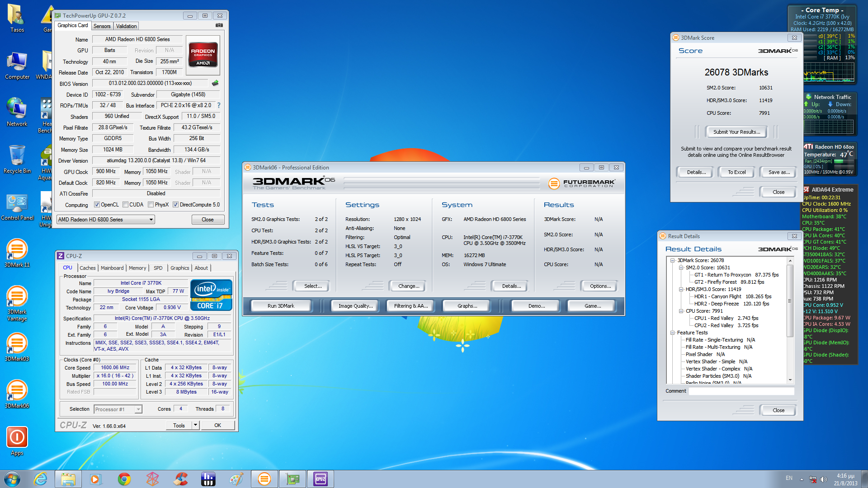868x488 pixels.
Task: Switch to the GPU-Z taskbar button
Action: point(292,479)
